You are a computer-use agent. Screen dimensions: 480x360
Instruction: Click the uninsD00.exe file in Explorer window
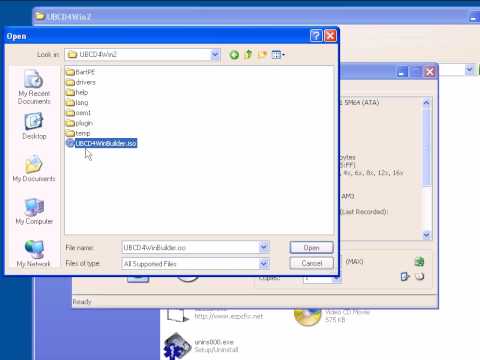click(202, 346)
